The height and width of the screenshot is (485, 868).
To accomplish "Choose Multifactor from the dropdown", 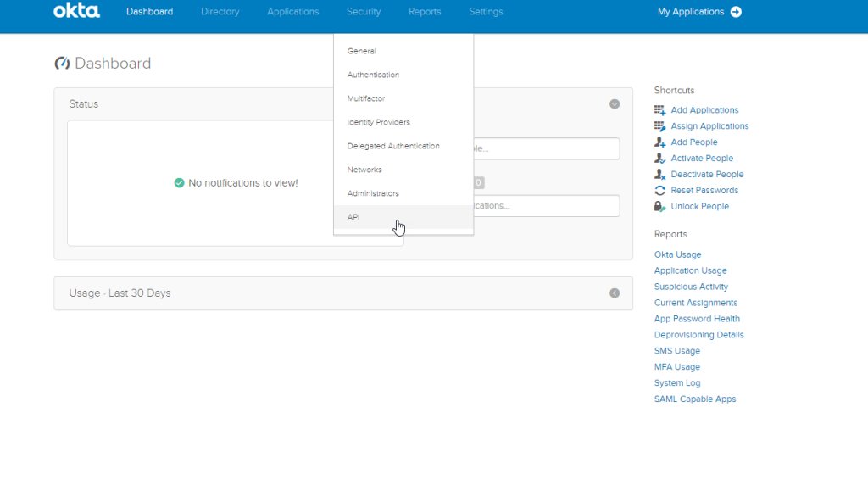I will (x=403, y=98).
